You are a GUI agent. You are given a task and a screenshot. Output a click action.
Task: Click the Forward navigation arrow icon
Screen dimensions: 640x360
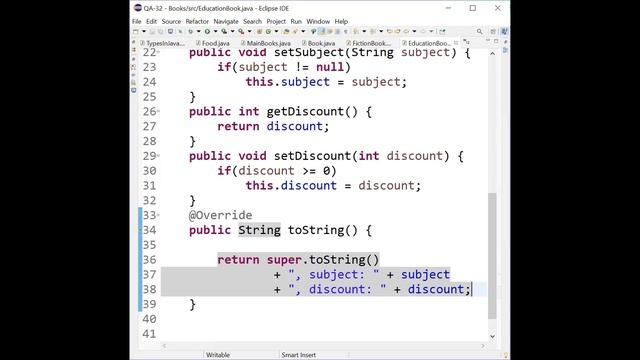(423, 31)
